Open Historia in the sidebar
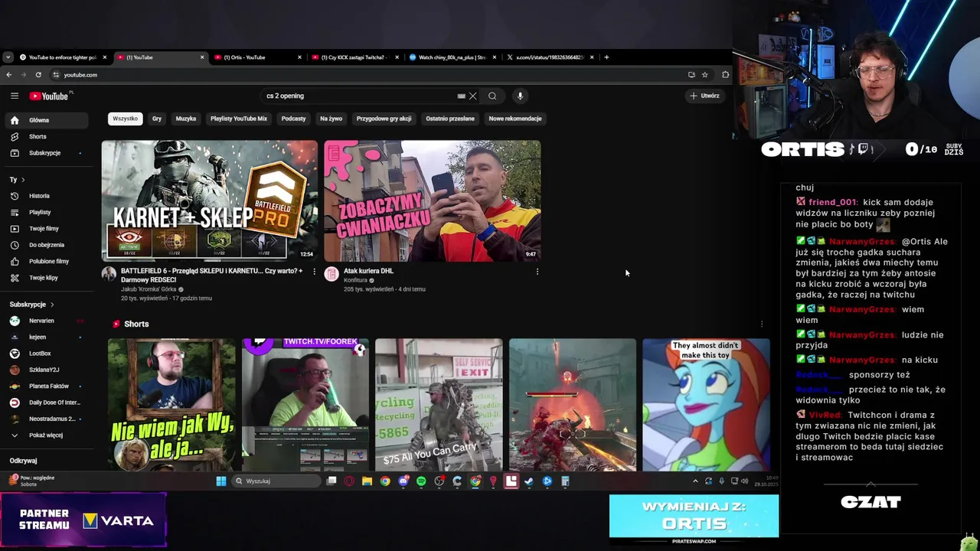 [x=47, y=196]
